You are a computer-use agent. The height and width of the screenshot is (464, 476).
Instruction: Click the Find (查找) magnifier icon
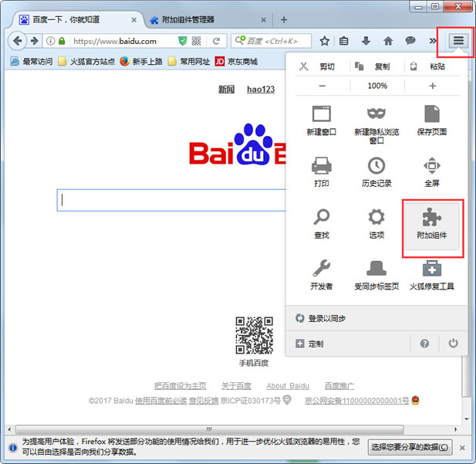pos(322,217)
